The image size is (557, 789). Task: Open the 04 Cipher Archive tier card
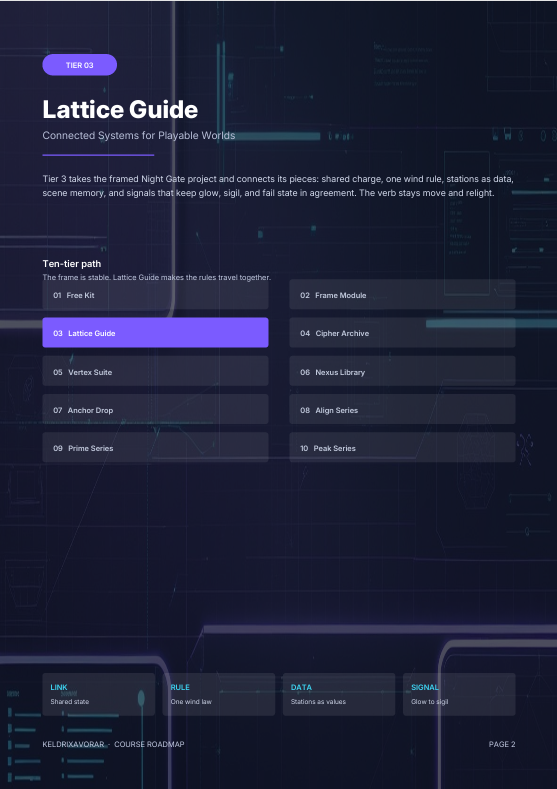(402, 333)
